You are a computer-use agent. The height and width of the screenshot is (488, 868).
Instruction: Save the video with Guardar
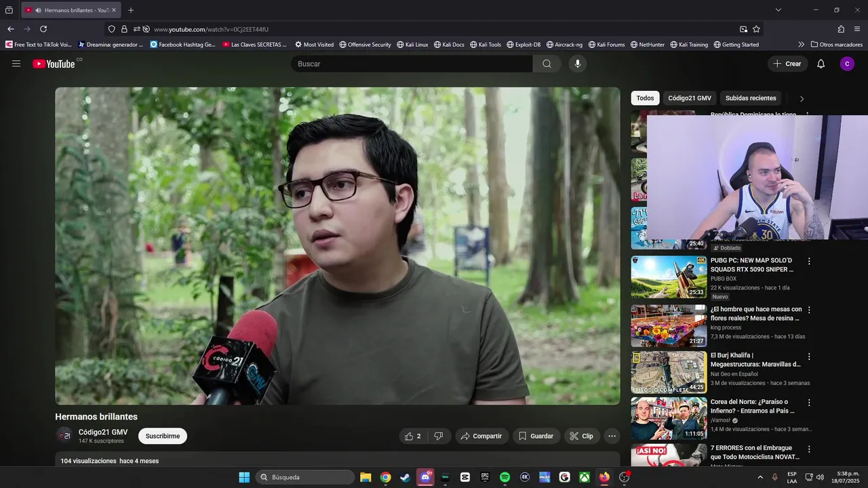click(536, 436)
